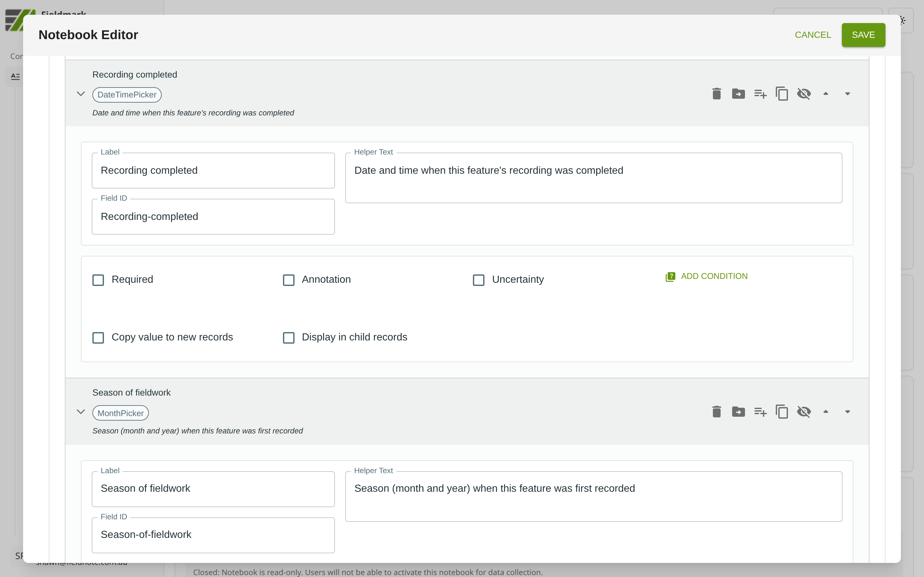Viewport: 924px width, 577px height.
Task: Enable Copy value to new records
Action: pos(98,338)
